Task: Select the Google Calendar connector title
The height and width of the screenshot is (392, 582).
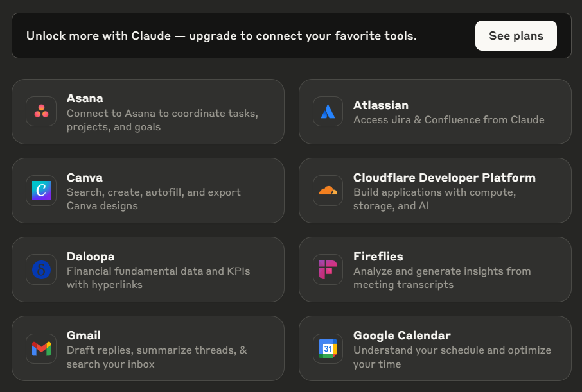Action: pos(402,336)
